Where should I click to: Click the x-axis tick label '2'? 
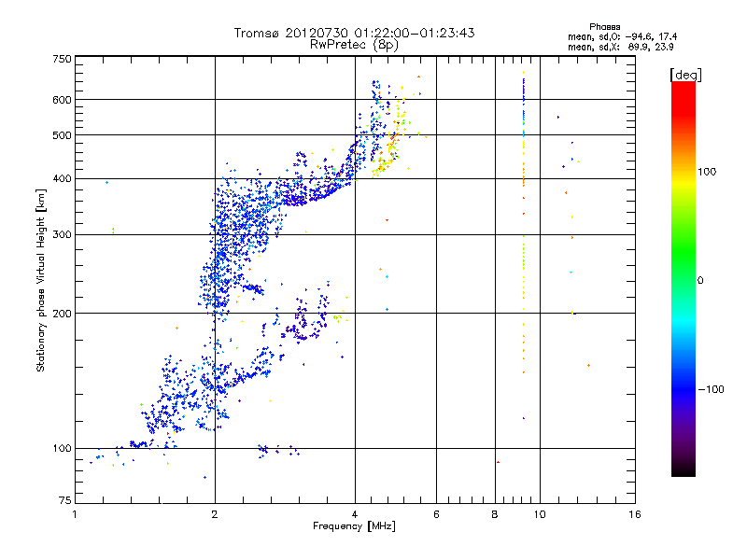[215, 514]
